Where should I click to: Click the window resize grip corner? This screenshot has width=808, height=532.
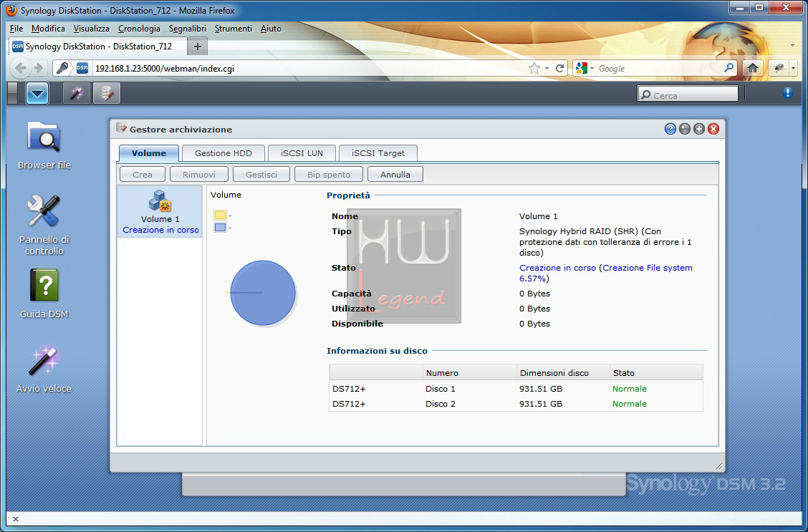(719, 466)
